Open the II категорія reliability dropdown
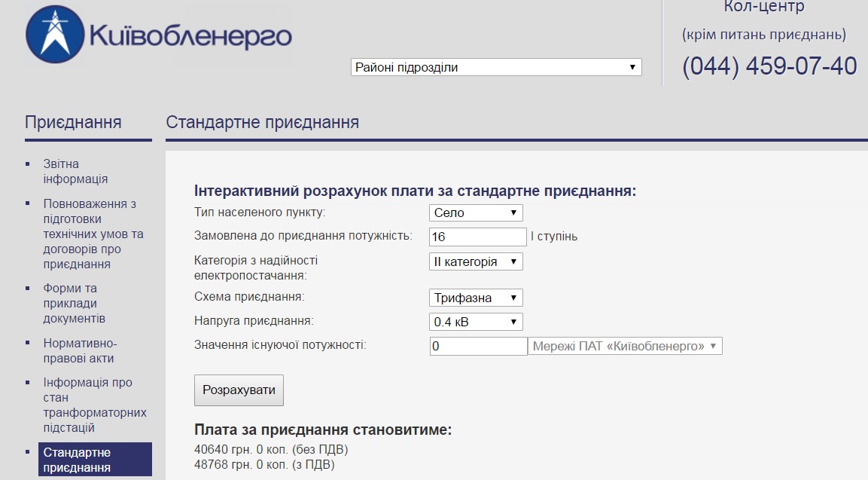Screen dimensions: 868x480 click(x=476, y=261)
